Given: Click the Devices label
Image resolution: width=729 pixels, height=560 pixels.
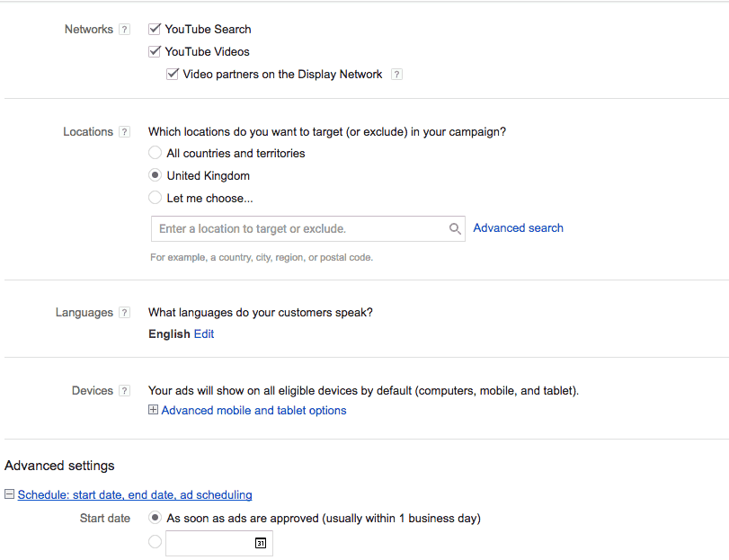Looking at the screenshot, I should coord(92,391).
